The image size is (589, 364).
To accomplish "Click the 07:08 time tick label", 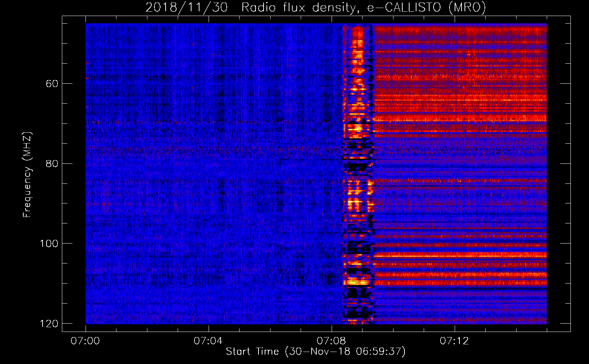I will (331, 341).
